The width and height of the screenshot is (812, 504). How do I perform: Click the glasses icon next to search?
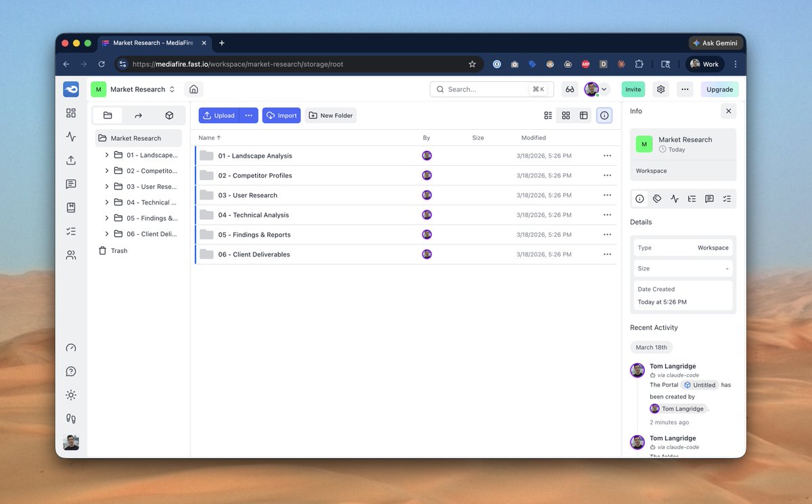pyautogui.click(x=570, y=89)
